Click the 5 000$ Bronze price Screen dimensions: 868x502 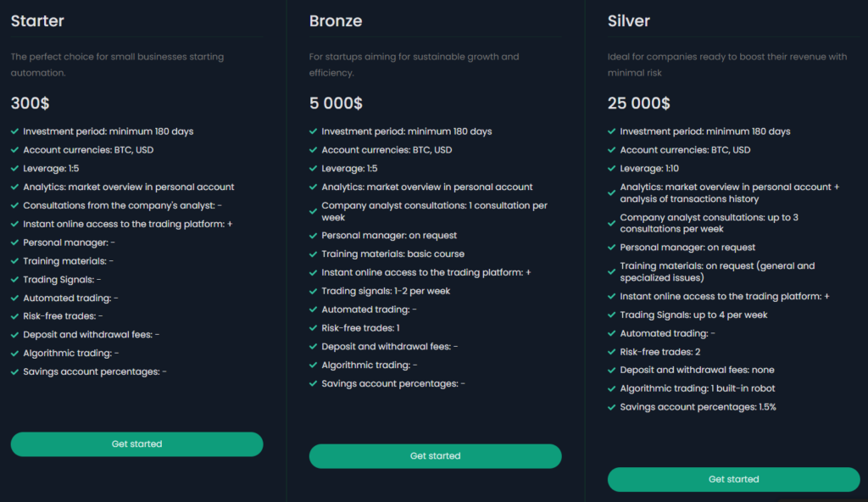point(336,103)
